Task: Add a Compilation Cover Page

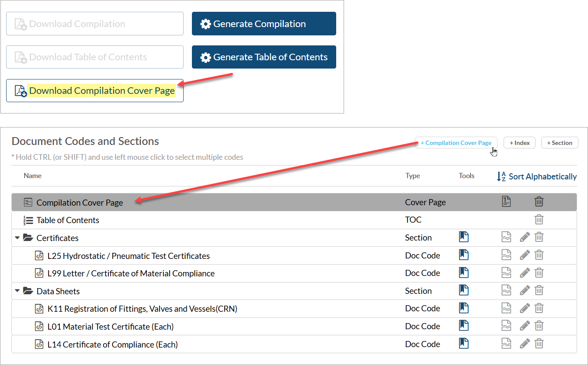Action: 456,143
